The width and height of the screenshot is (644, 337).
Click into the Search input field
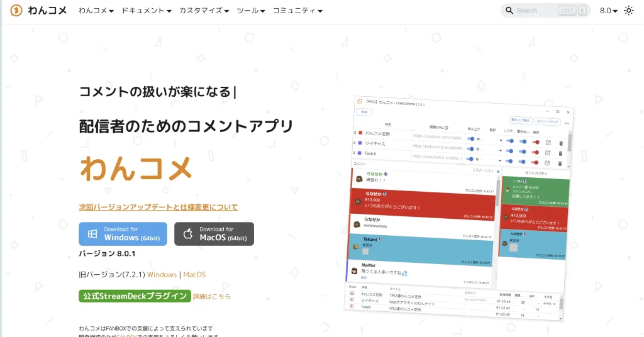(x=535, y=11)
